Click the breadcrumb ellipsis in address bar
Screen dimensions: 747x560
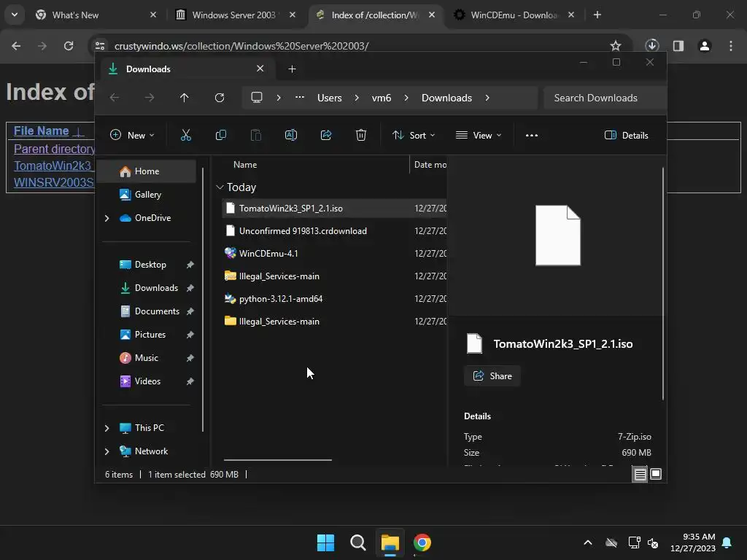click(300, 97)
